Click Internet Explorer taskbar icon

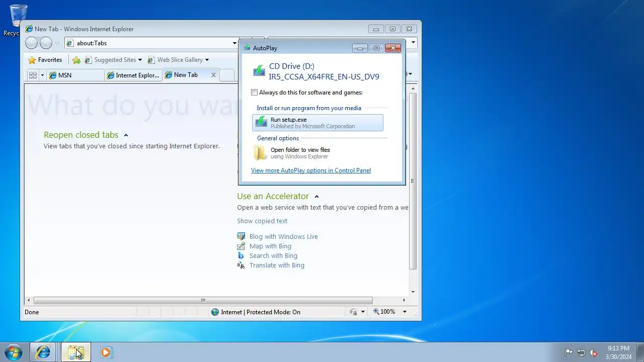click(43, 352)
